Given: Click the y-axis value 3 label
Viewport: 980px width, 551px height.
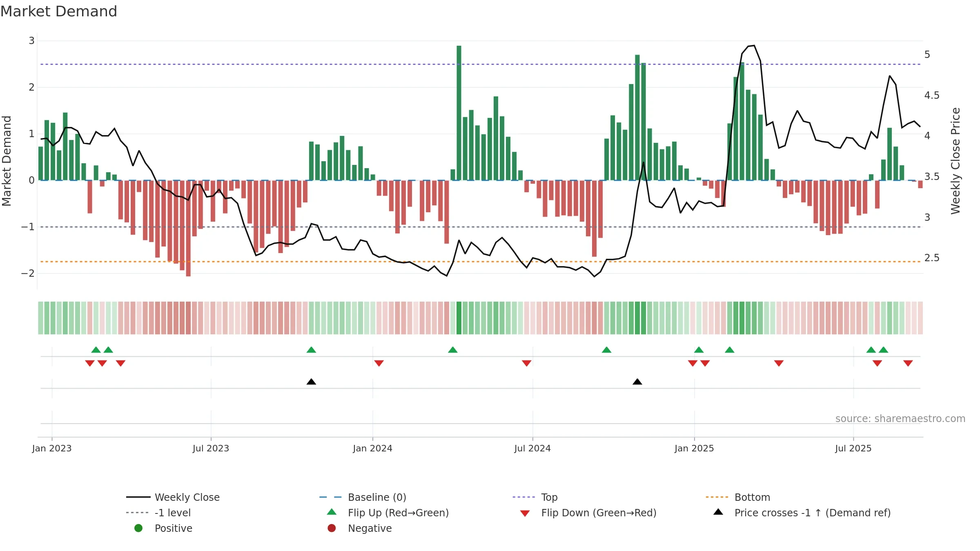Looking at the screenshot, I should click(31, 41).
